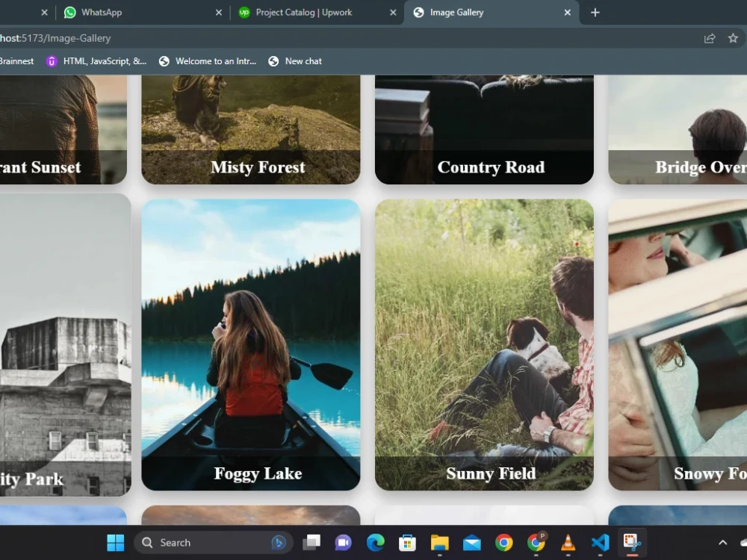The height and width of the screenshot is (560, 747).
Task: Close the Image Gallery tab
Action: pyautogui.click(x=568, y=13)
